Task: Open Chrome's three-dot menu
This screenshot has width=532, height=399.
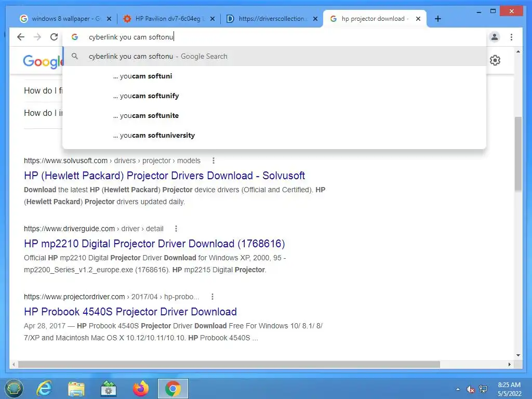Action: tap(511, 37)
